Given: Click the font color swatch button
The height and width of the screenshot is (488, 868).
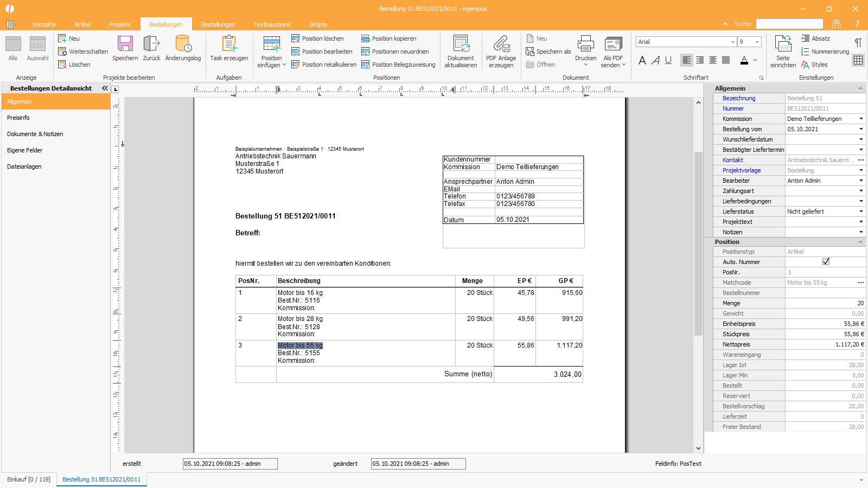Looking at the screenshot, I should pyautogui.click(x=744, y=60).
